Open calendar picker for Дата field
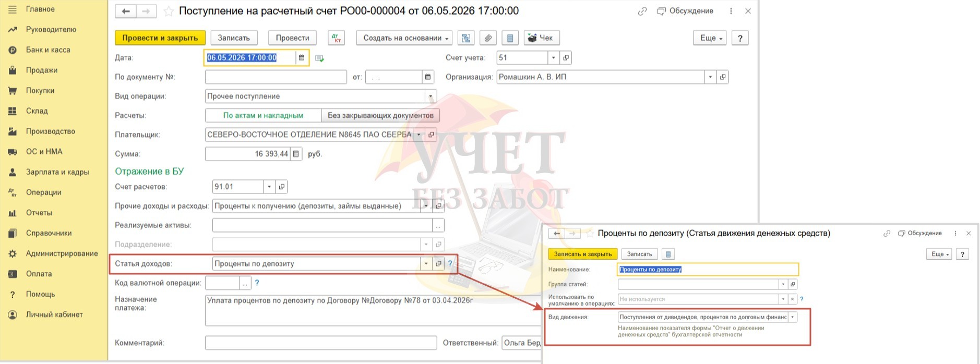The height and width of the screenshot is (364, 980). click(301, 58)
